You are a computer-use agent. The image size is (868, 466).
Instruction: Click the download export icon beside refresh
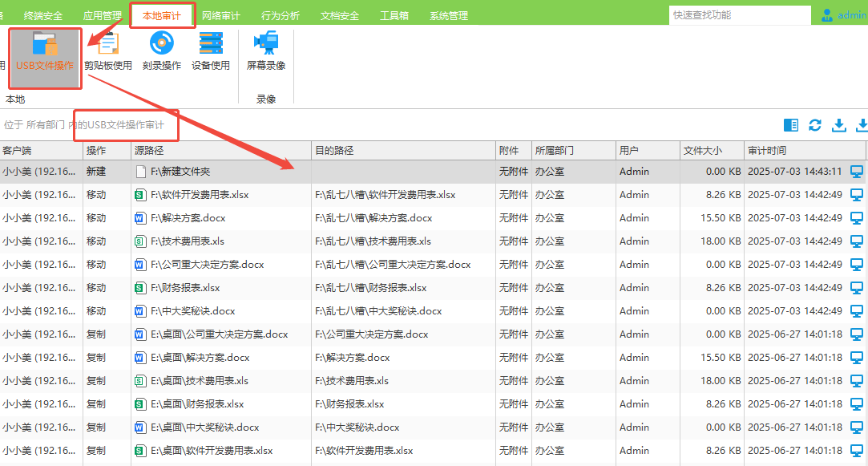click(838, 125)
